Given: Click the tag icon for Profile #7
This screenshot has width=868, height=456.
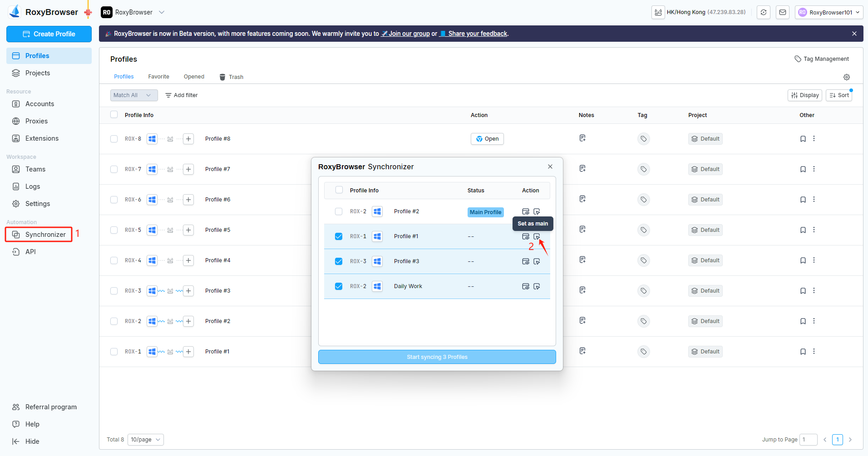Looking at the screenshot, I should coord(643,169).
